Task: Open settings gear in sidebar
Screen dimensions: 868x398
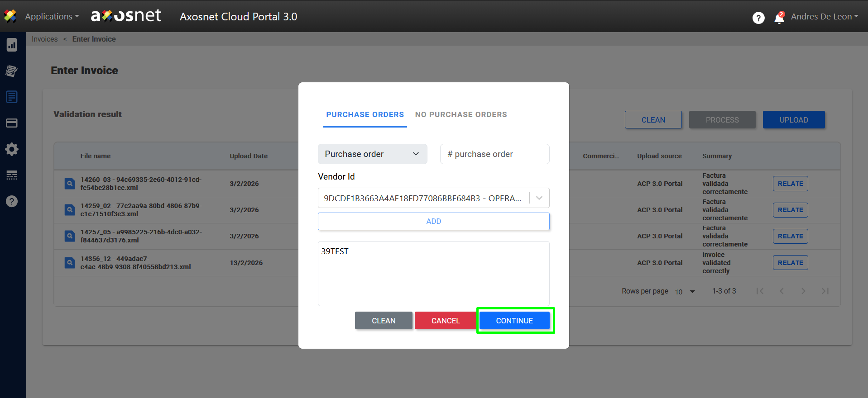Action: 12,149
